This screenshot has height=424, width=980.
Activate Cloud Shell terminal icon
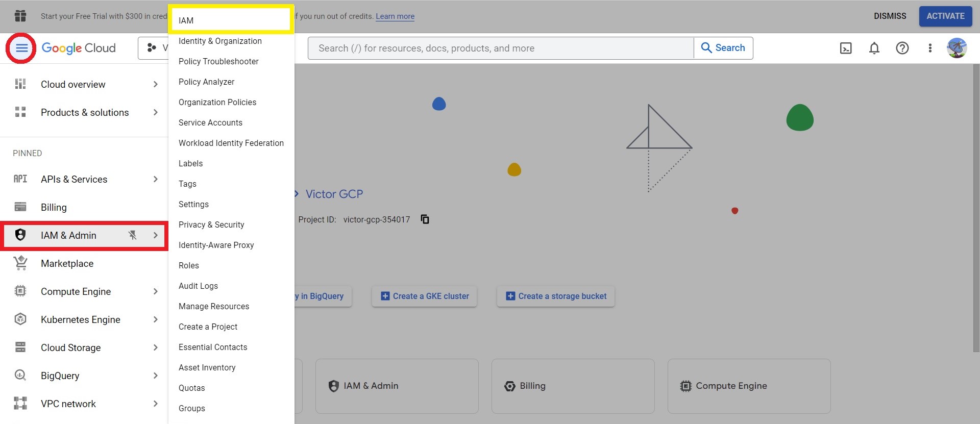point(846,48)
